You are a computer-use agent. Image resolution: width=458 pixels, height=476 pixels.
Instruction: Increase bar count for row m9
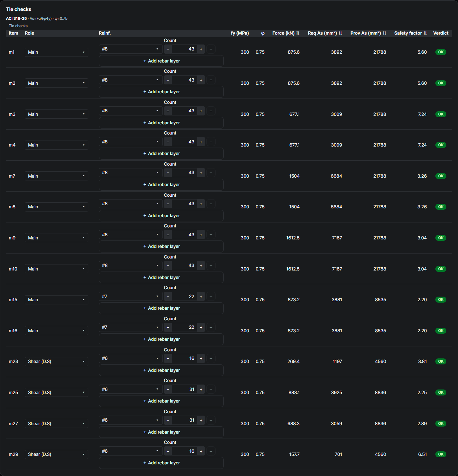pos(201,235)
